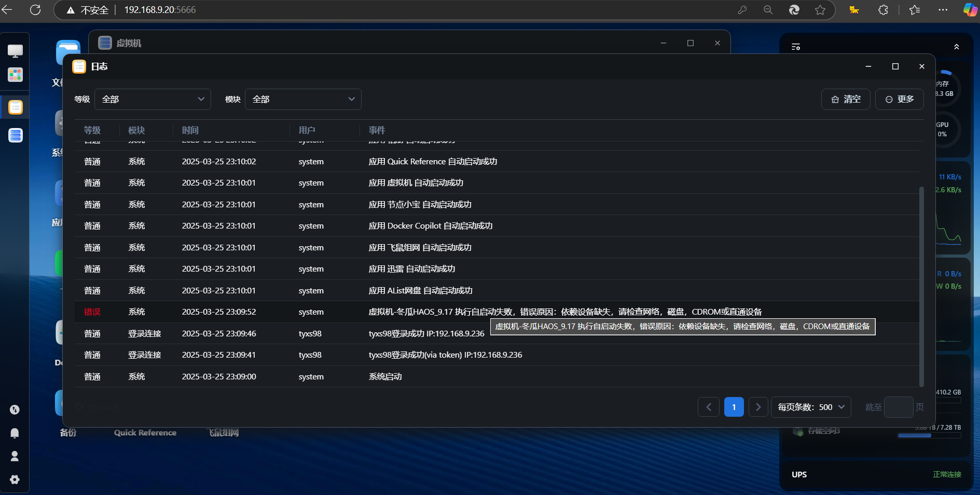Image resolution: width=980 pixels, height=495 pixels.
Task: Click the yellow extension icon beside the address bar
Action: [x=854, y=10]
